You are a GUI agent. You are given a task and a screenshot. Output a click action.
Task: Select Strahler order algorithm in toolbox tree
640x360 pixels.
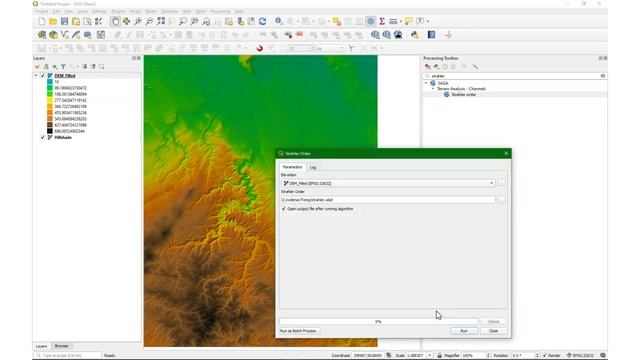pyautogui.click(x=464, y=95)
